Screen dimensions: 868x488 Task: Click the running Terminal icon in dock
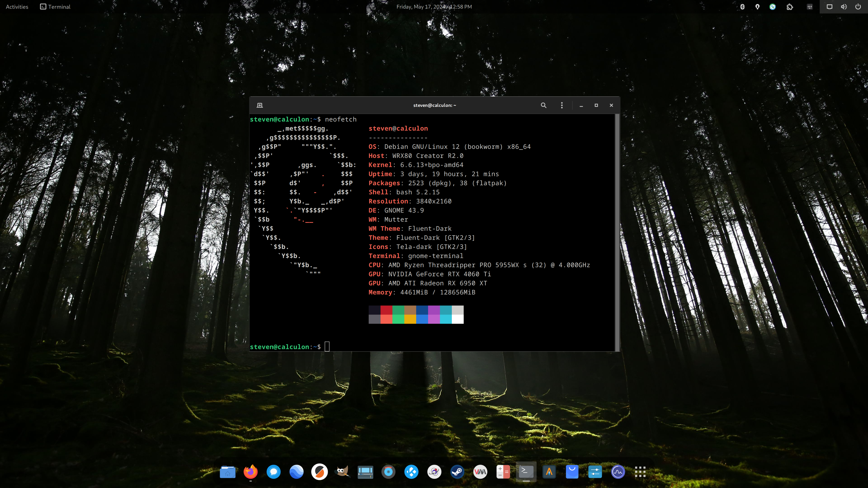click(x=526, y=472)
